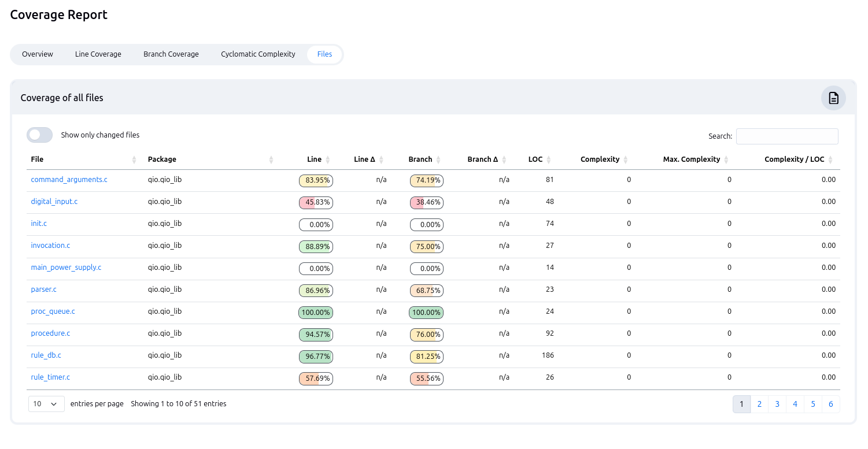Click 'Showing 1 to 10 of 51 entries' text

pyautogui.click(x=179, y=404)
